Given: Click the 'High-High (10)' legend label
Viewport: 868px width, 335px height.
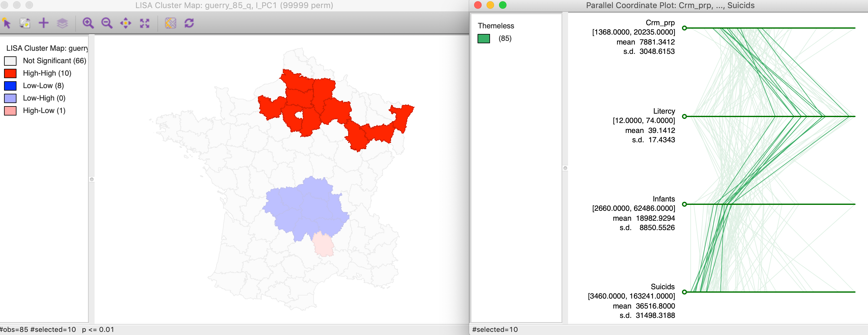Looking at the screenshot, I should tap(47, 73).
